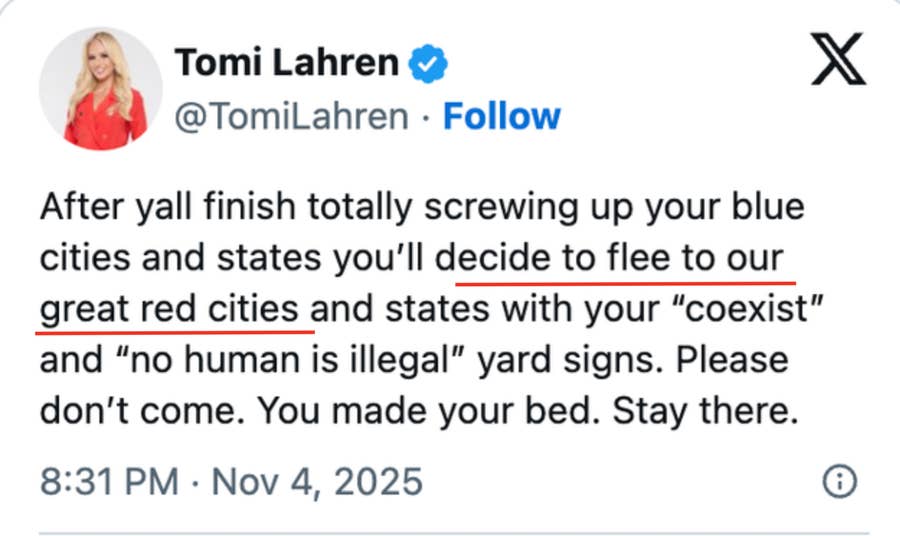Click the Follow link
900x536 pixels.
502,117
